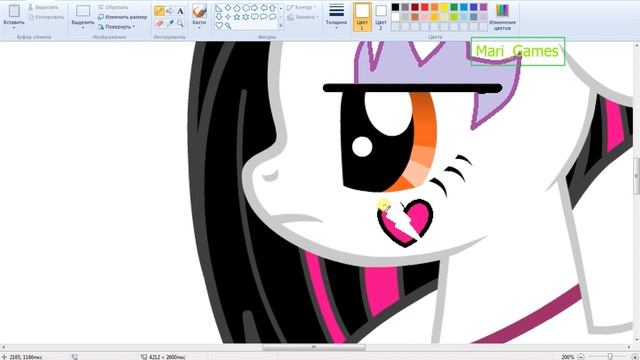Image resolution: width=640 pixels, height=360 pixels.
Task: Select the Magnifier tool
Action: (x=180, y=24)
